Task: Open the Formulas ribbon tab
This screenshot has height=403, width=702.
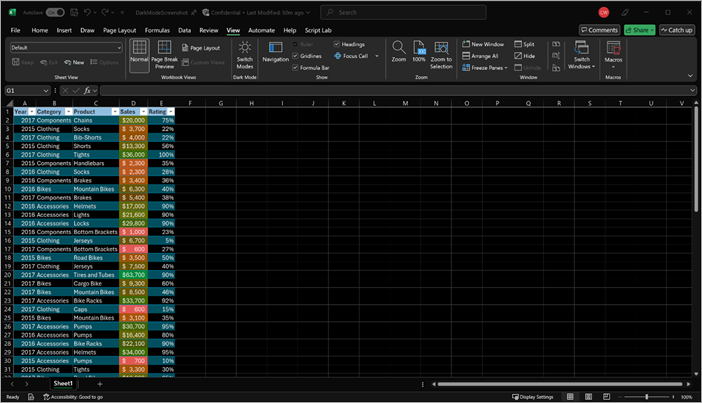Action: pos(157,30)
